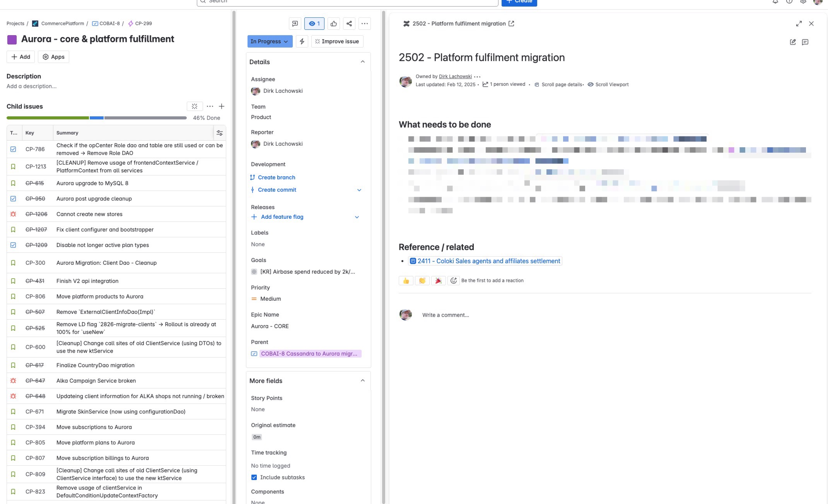Click the automation lightning bolt icon beside status
The image size is (828, 504).
coord(302,41)
